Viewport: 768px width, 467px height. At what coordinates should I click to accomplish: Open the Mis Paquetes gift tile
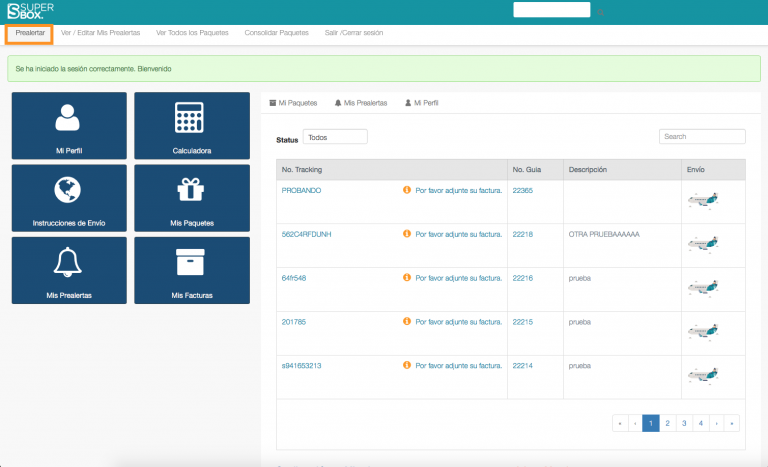[191, 198]
